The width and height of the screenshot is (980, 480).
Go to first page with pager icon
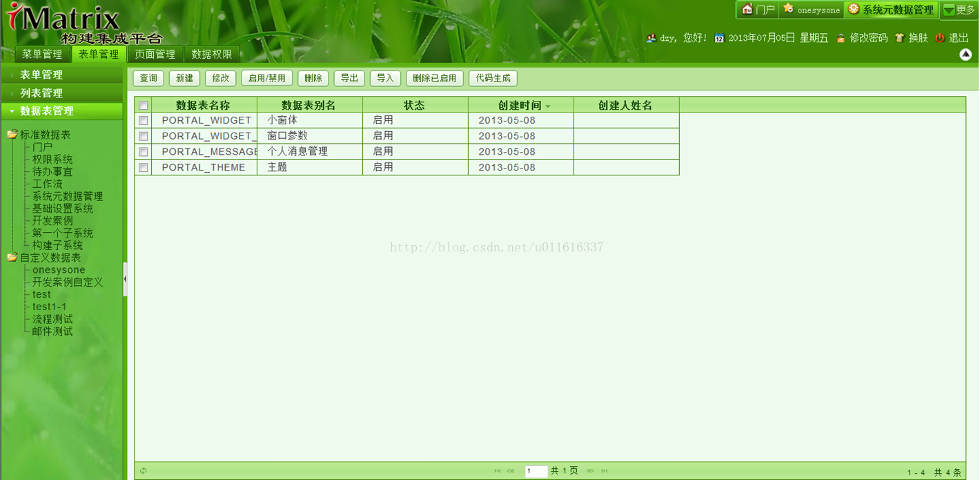[497, 471]
